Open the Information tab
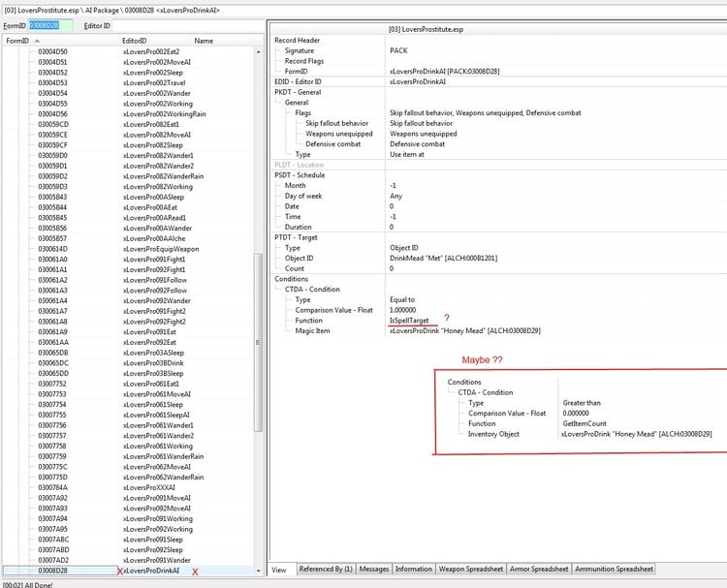The width and height of the screenshot is (727, 588). pyautogui.click(x=414, y=569)
